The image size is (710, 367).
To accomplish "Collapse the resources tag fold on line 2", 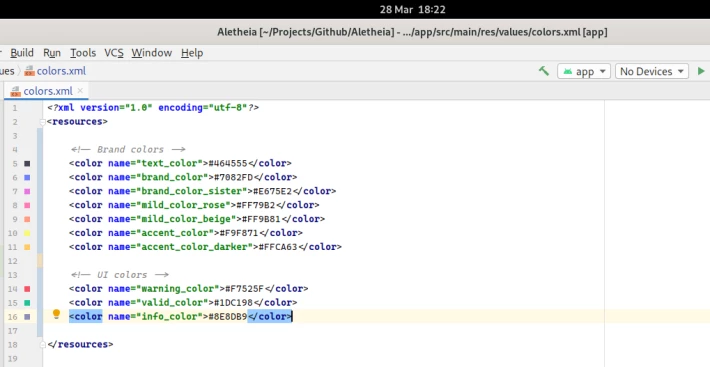I will [x=43, y=122].
